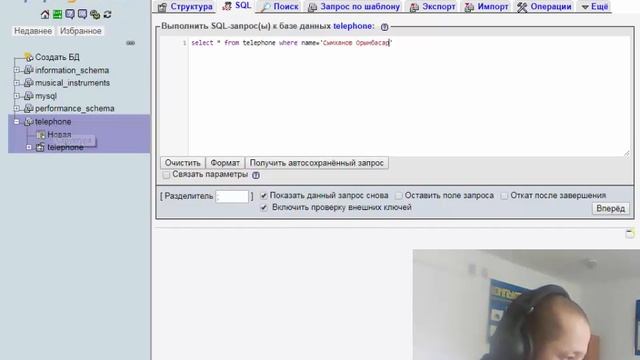Switch to SQL tab
640x360 pixels.
pyautogui.click(x=237, y=6)
